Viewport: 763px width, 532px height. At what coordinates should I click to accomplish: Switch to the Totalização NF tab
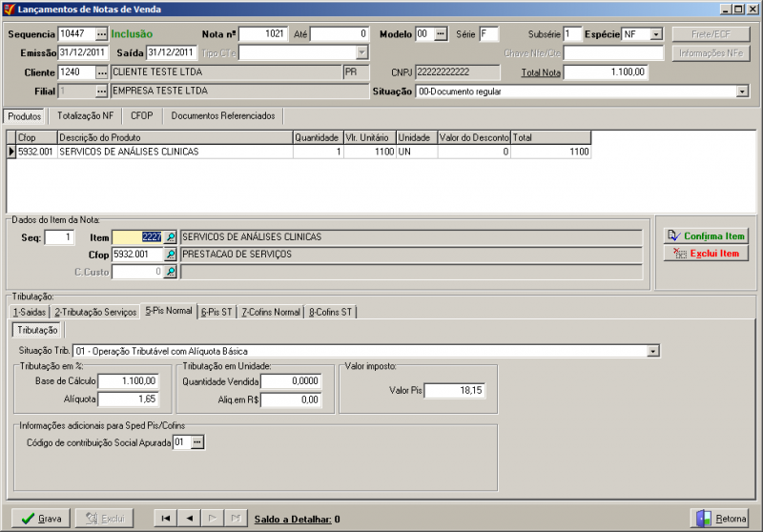tap(85, 115)
